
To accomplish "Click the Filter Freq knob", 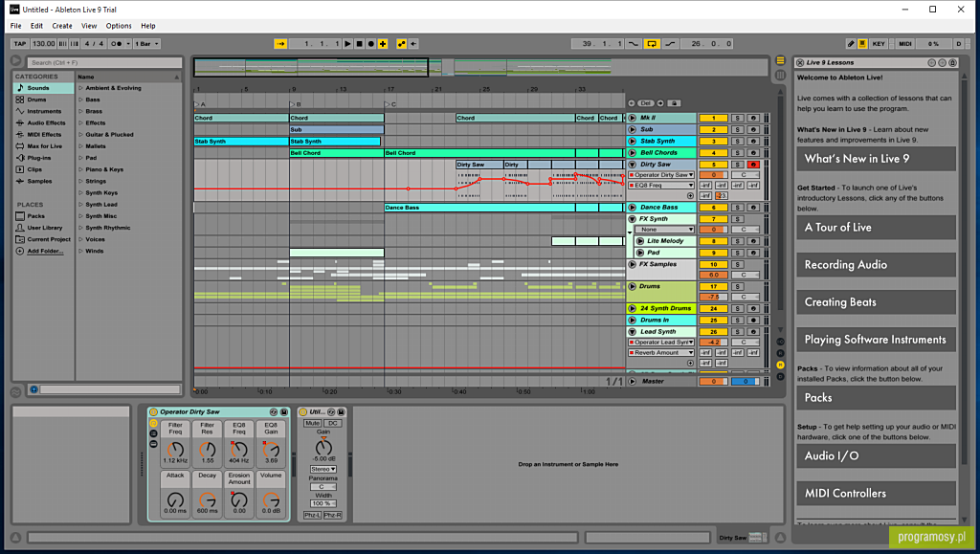I will point(176,449).
